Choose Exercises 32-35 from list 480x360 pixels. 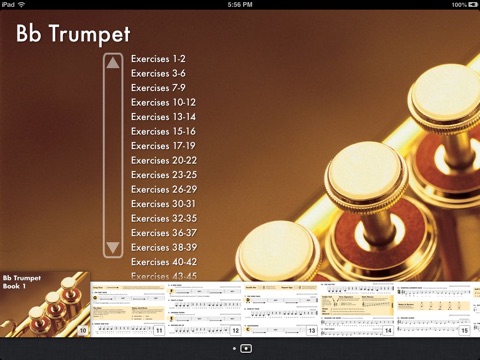pyautogui.click(x=164, y=218)
